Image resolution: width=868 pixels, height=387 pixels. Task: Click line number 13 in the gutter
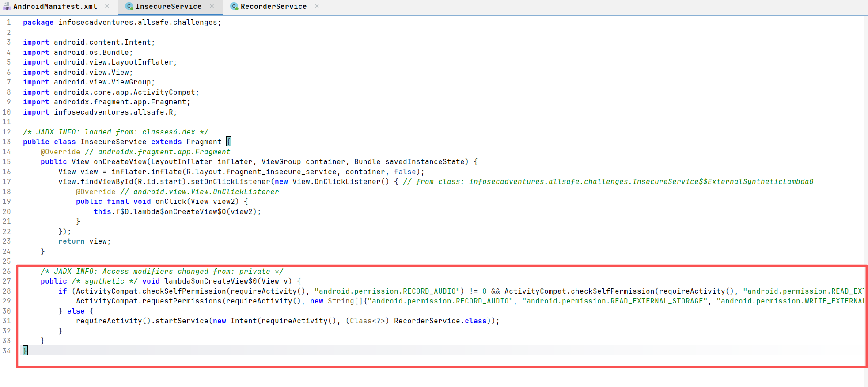(7, 142)
